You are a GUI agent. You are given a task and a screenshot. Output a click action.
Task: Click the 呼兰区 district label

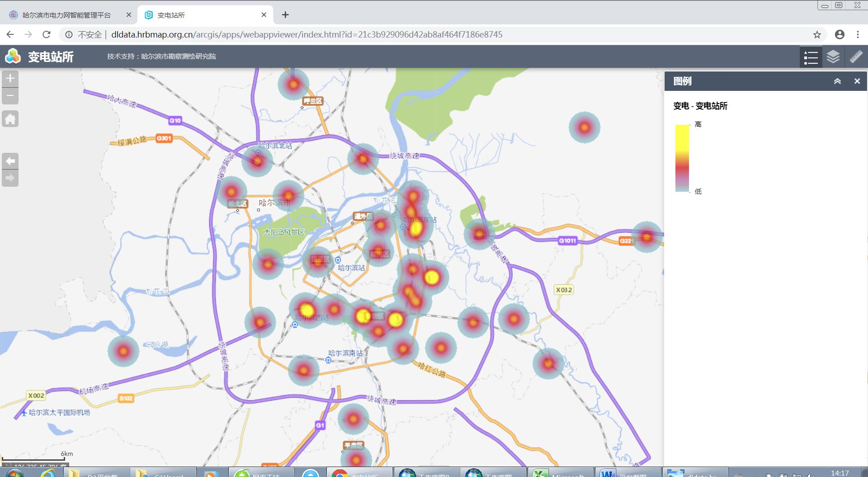pyautogui.click(x=313, y=101)
